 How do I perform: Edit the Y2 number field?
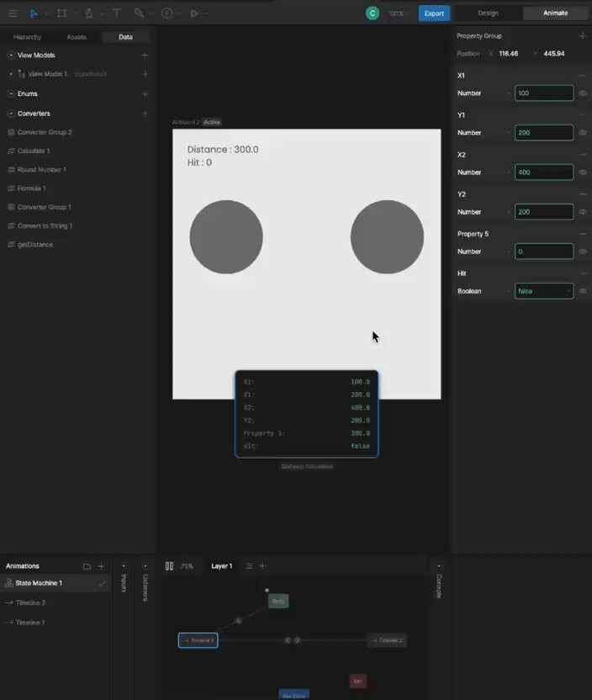click(544, 212)
